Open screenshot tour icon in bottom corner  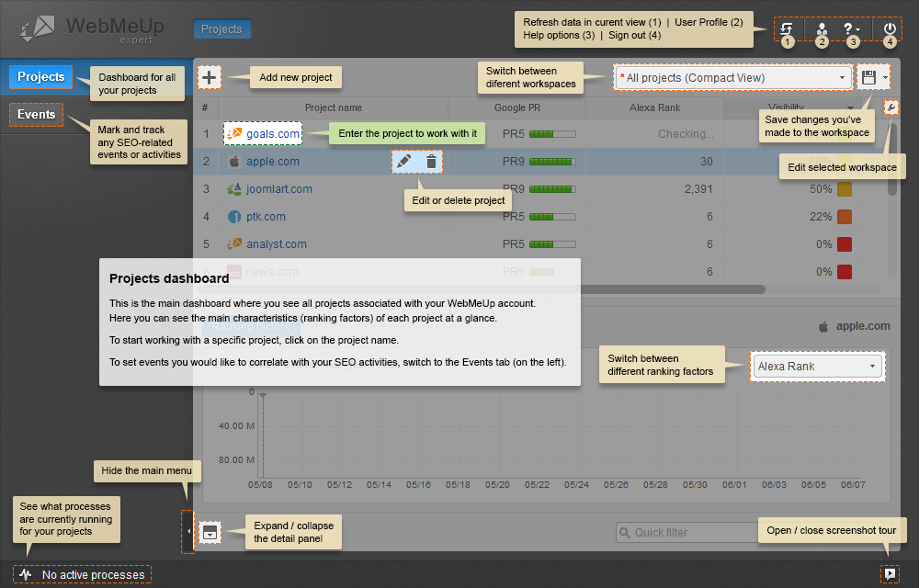tap(890, 574)
